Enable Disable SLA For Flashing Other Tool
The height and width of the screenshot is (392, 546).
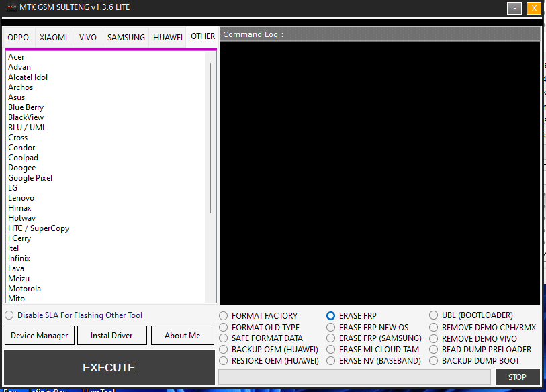[x=9, y=315]
